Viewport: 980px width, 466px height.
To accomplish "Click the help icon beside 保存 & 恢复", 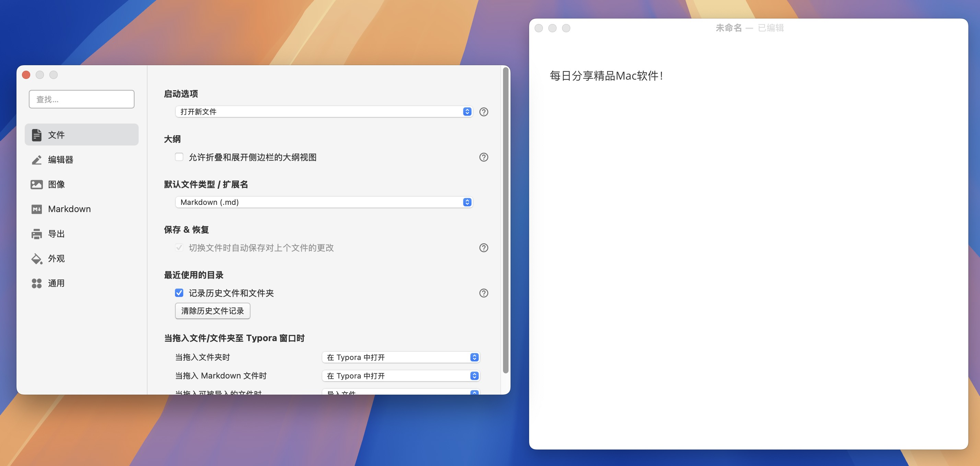I will pyautogui.click(x=483, y=248).
